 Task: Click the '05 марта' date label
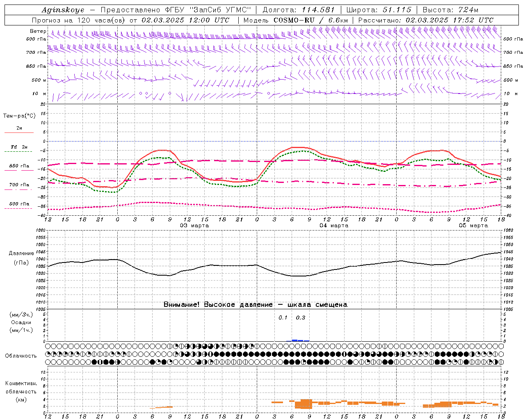pyautogui.click(x=473, y=226)
